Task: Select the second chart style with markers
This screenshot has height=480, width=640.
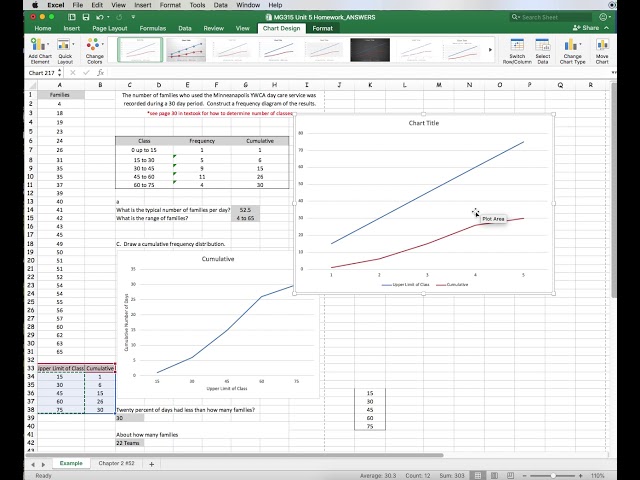Action: pyautogui.click(x=186, y=50)
